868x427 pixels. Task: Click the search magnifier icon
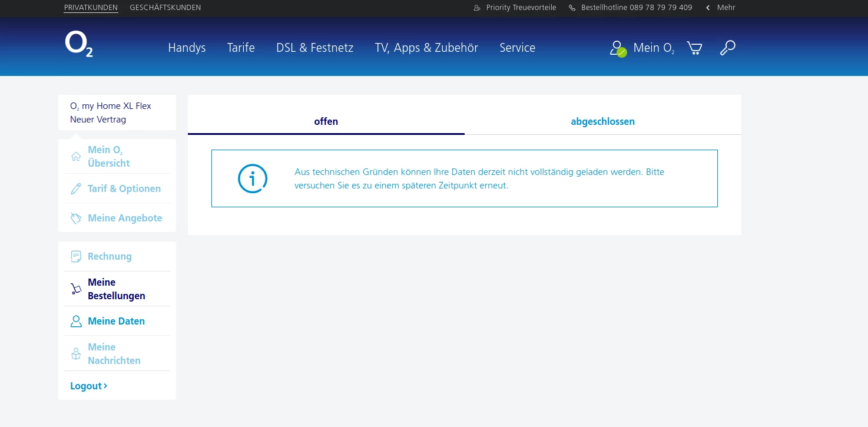coord(728,48)
